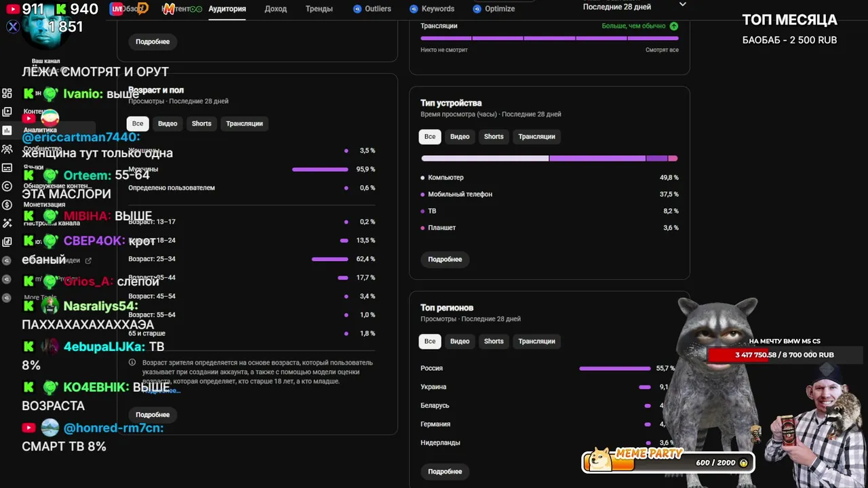
Task: Select 'Все' filter under Топ регионов
Action: pos(430,341)
